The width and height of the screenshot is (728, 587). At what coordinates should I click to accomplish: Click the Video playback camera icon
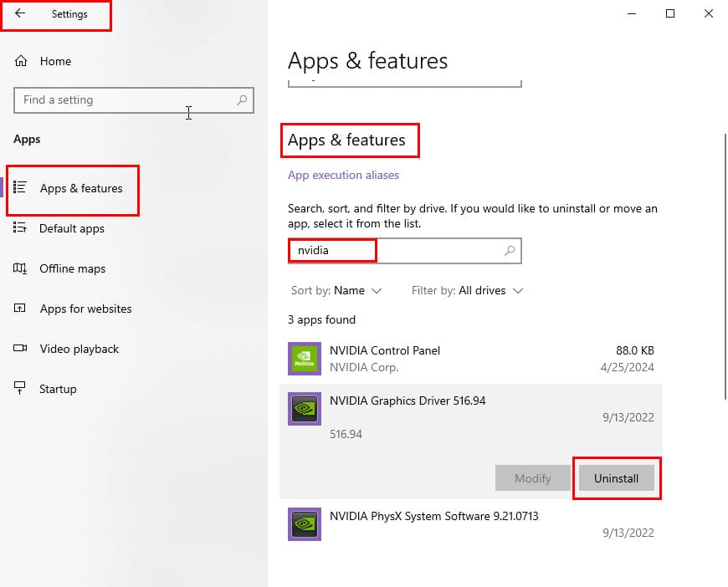point(20,348)
